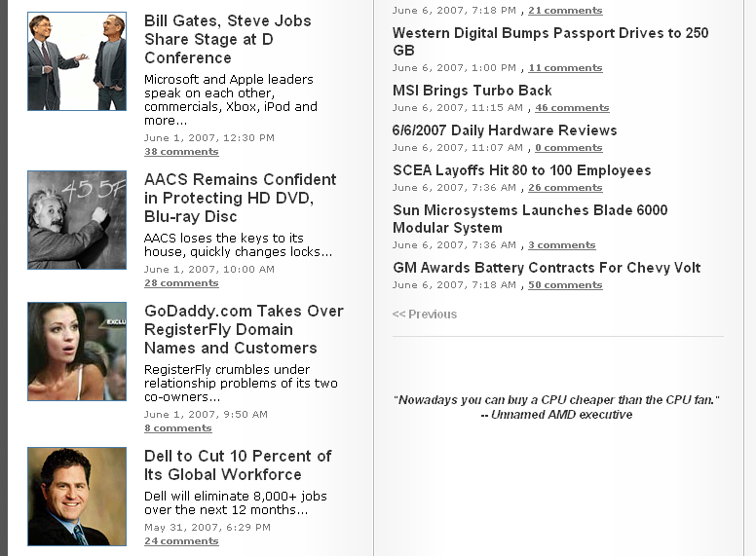Screen dimensions: 756x556
Task: Open GM Awards Battery Contracts For Chevy Volt
Action: [x=547, y=268]
